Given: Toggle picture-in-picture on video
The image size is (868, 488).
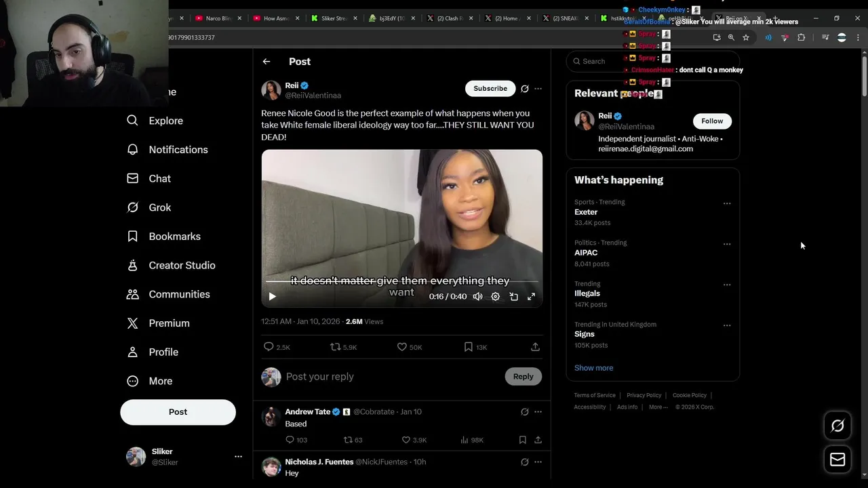Looking at the screenshot, I should (514, 296).
